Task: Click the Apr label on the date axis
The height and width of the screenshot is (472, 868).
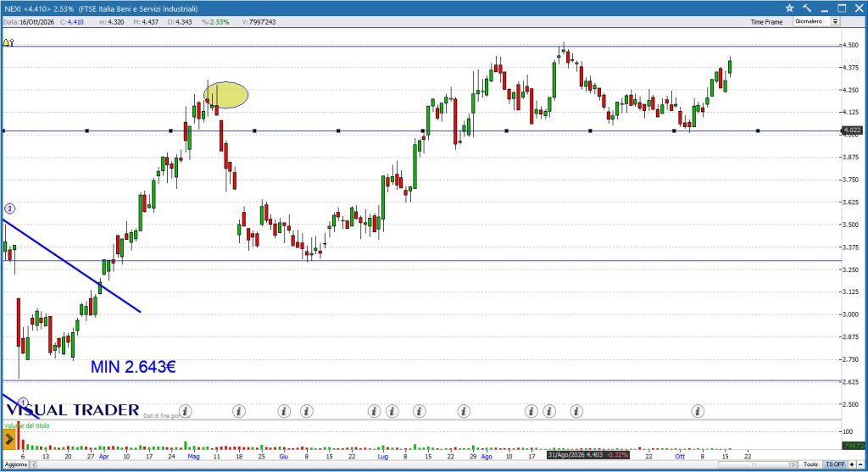Action: (x=104, y=457)
